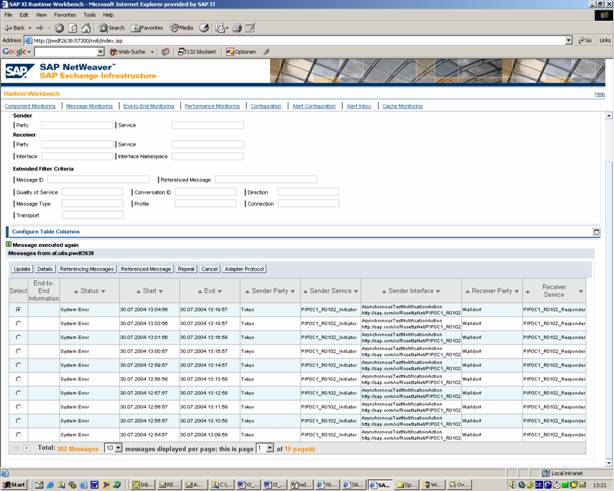Sort Sender Party column descending arrow

pyautogui.click(x=293, y=291)
